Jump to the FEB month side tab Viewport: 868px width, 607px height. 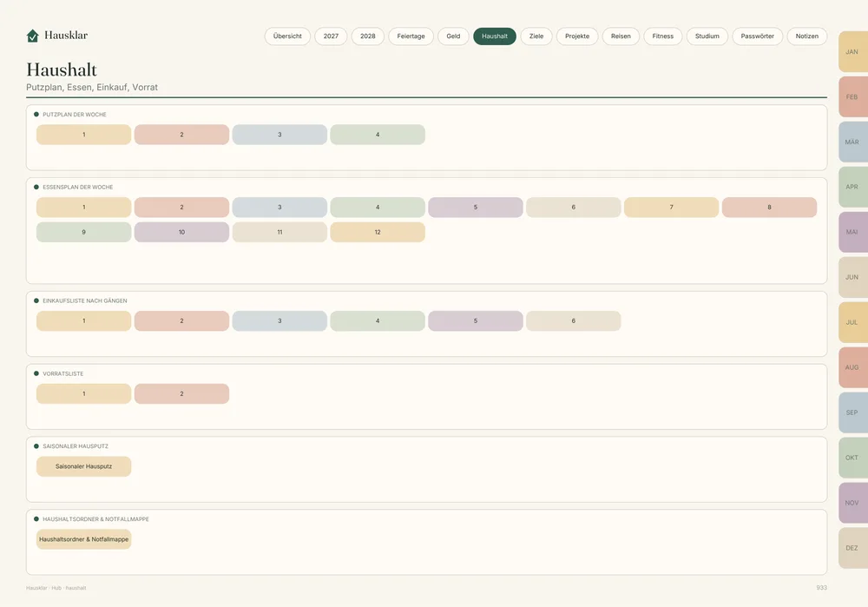[x=853, y=97]
